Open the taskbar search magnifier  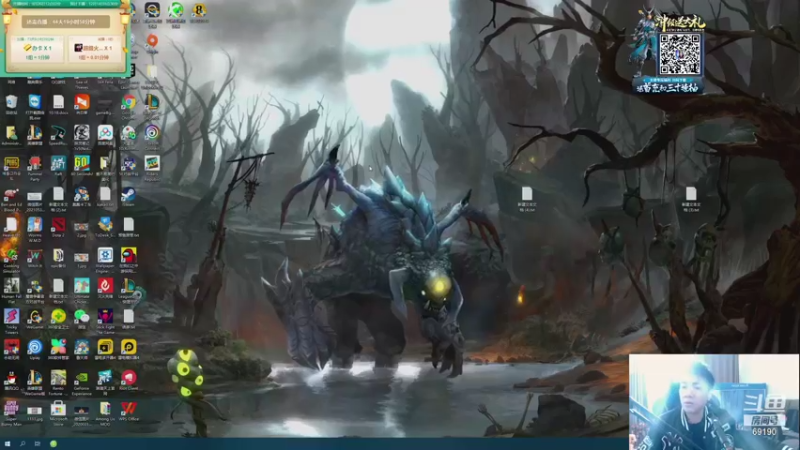click(x=22, y=444)
